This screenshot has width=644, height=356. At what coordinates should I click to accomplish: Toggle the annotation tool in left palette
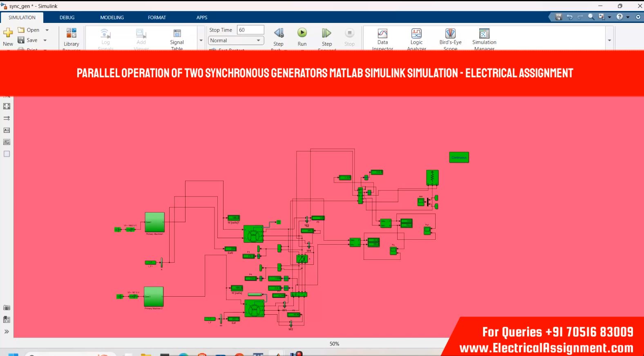pos(7,130)
